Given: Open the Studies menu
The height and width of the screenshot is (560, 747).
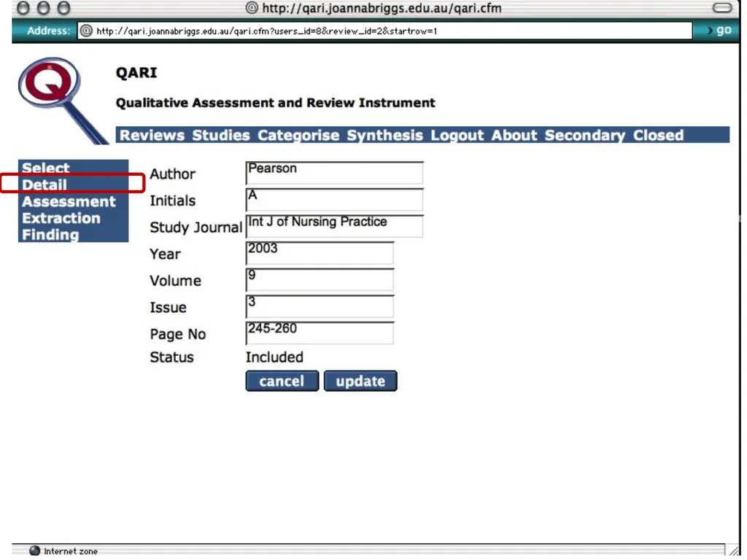Looking at the screenshot, I should click(x=221, y=135).
